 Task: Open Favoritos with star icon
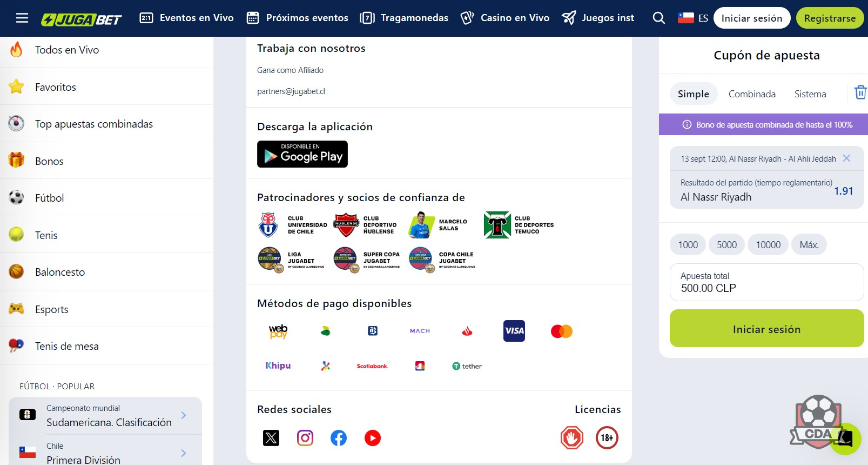pos(107,87)
